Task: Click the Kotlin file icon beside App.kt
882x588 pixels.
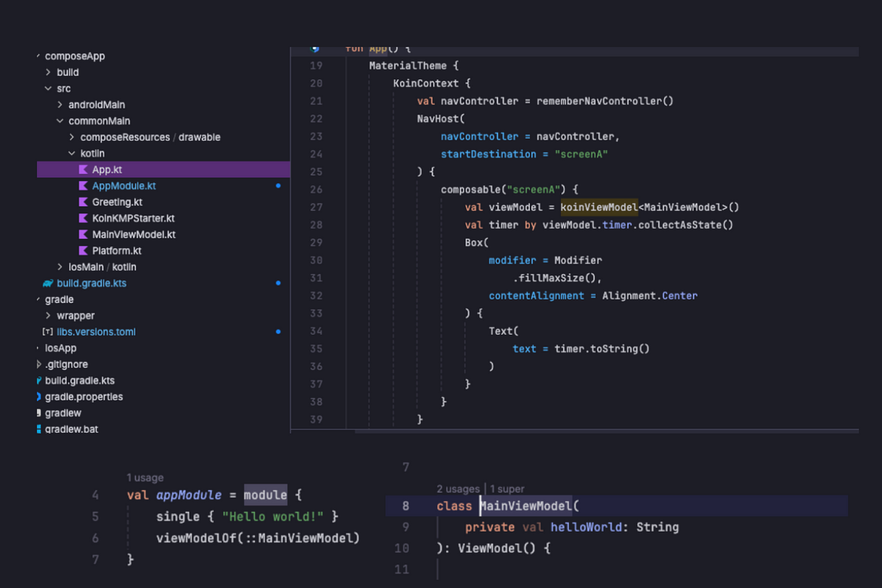Action: point(83,169)
